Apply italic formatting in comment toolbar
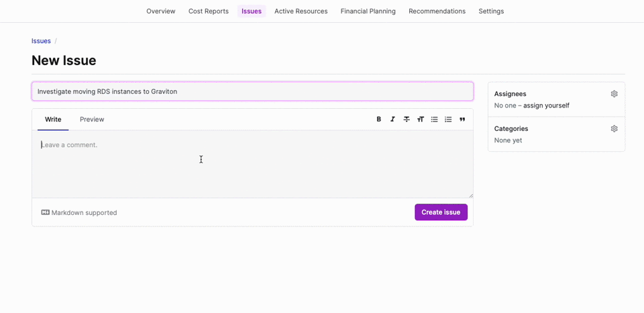The height and width of the screenshot is (313, 644). [392, 120]
